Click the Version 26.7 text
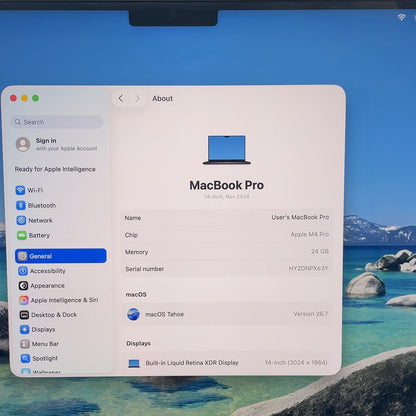The image size is (416, 416). [311, 314]
